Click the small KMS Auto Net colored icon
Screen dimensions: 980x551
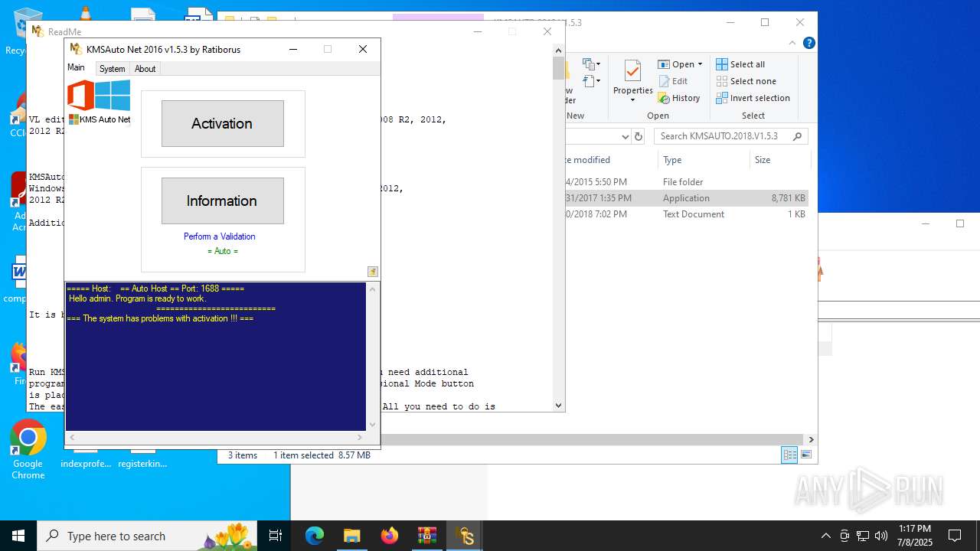tap(73, 119)
